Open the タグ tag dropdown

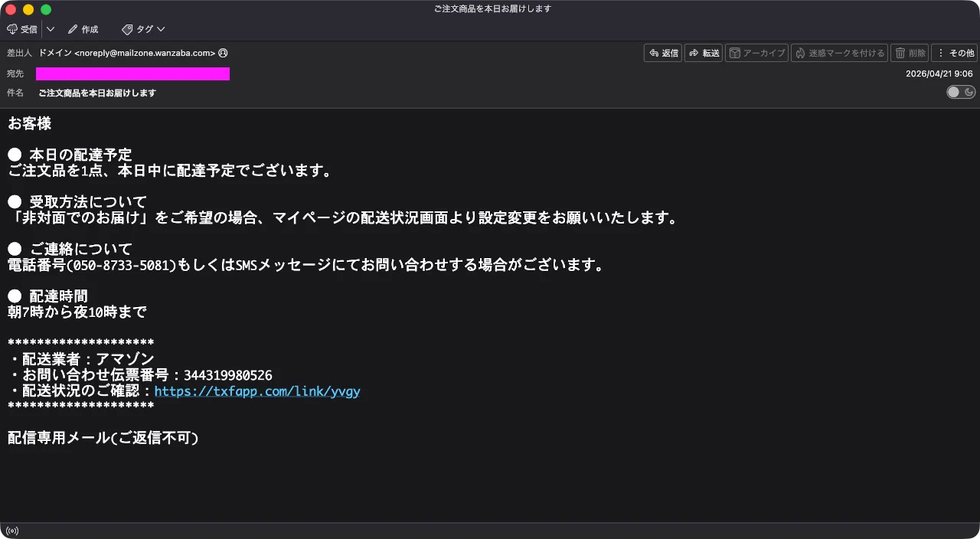tap(143, 29)
